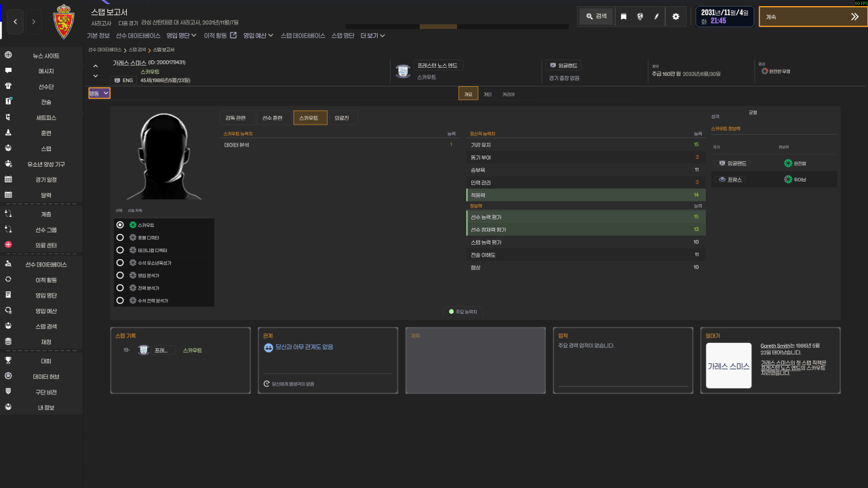The image size is (868, 488).
Task: Open settings gear icon in top toolbar
Action: [675, 16]
